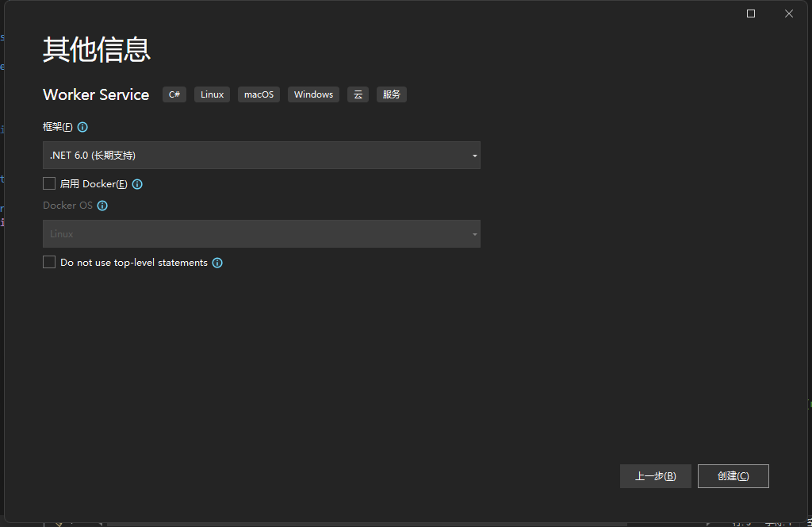
Task: Click the 上一步(B) back button
Action: pyautogui.click(x=656, y=476)
